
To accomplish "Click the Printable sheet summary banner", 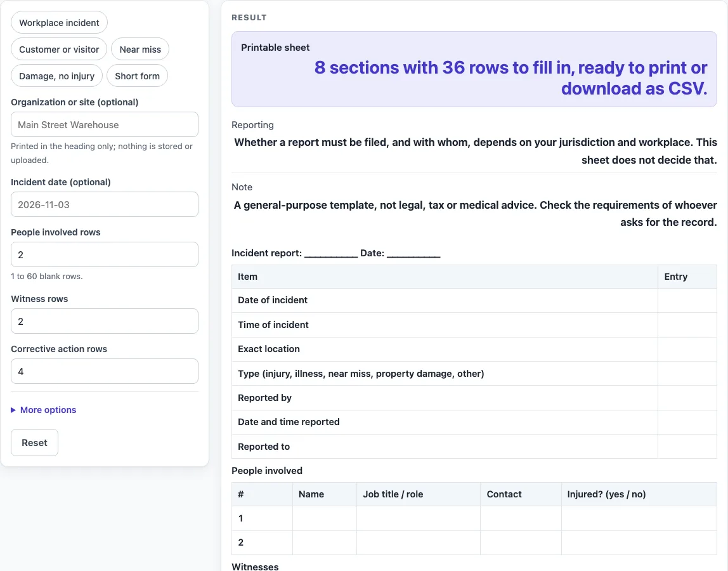I will 474,69.
